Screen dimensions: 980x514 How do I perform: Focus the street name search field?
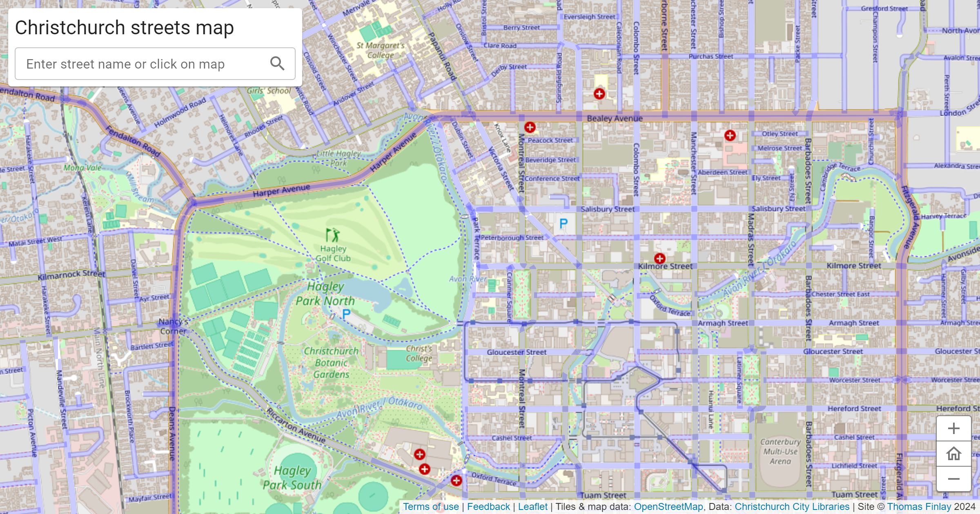(155, 64)
